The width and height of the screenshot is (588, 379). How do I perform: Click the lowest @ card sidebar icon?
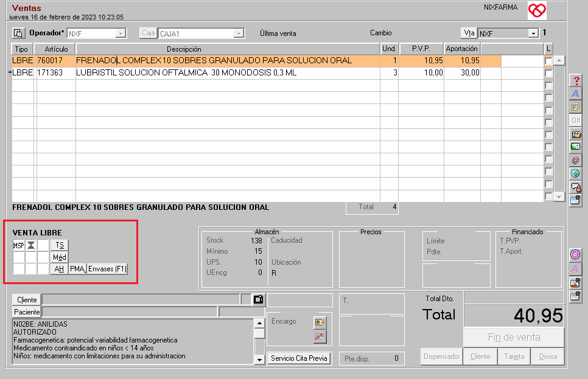pos(576,296)
